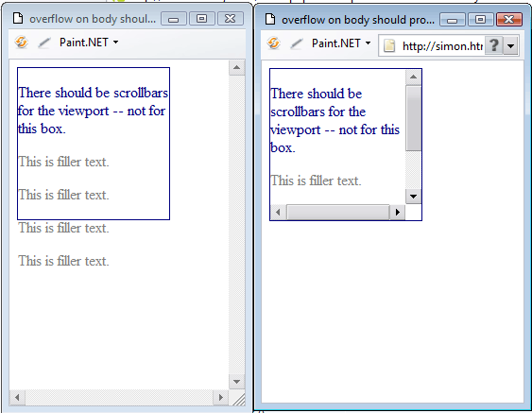The height and width of the screenshot is (413, 532).
Task: Click left viewport scrollbar up arrow
Action: click(237, 67)
